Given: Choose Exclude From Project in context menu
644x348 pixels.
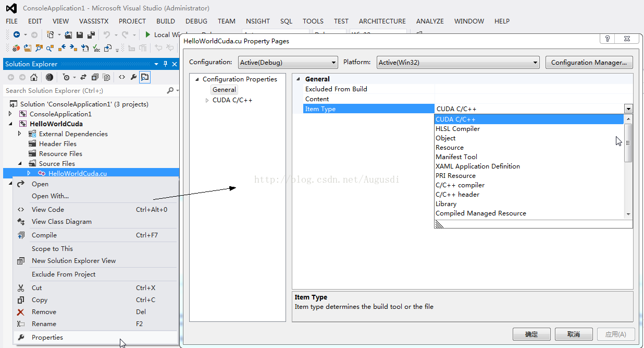Looking at the screenshot, I should tap(96, 274).
